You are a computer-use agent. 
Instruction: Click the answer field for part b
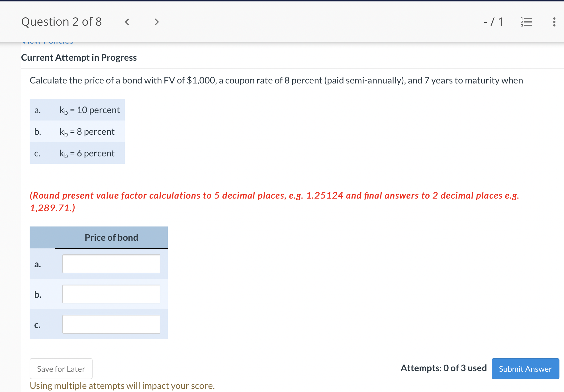pos(111,294)
